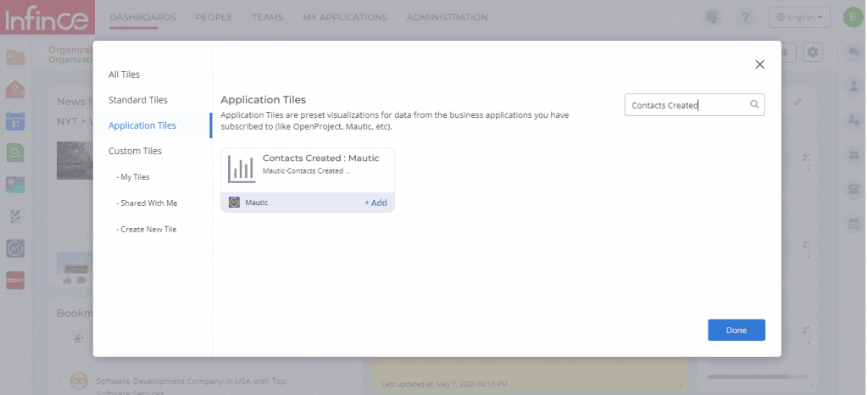Image resolution: width=868 pixels, height=395 pixels.
Task: Click the search magnifier icon
Action: point(754,104)
